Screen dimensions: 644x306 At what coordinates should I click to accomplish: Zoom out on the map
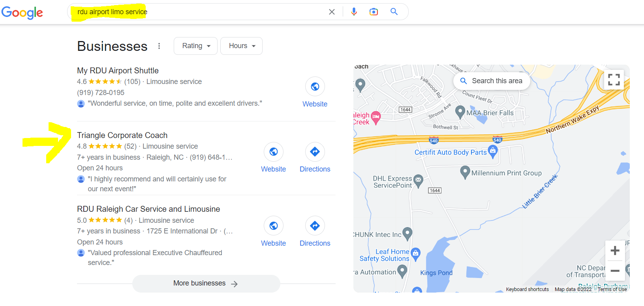point(615,271)
